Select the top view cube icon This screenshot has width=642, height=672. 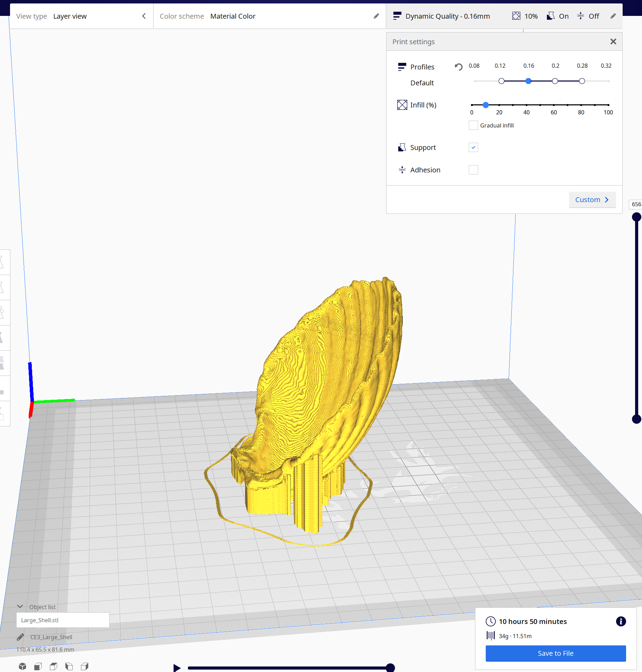pos(54,666)
